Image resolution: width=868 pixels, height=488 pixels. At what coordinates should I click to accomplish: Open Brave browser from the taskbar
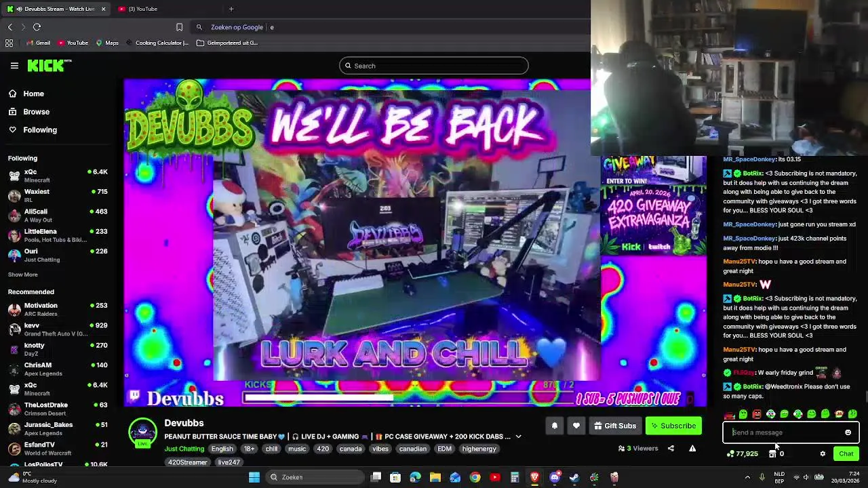point(535,477)
